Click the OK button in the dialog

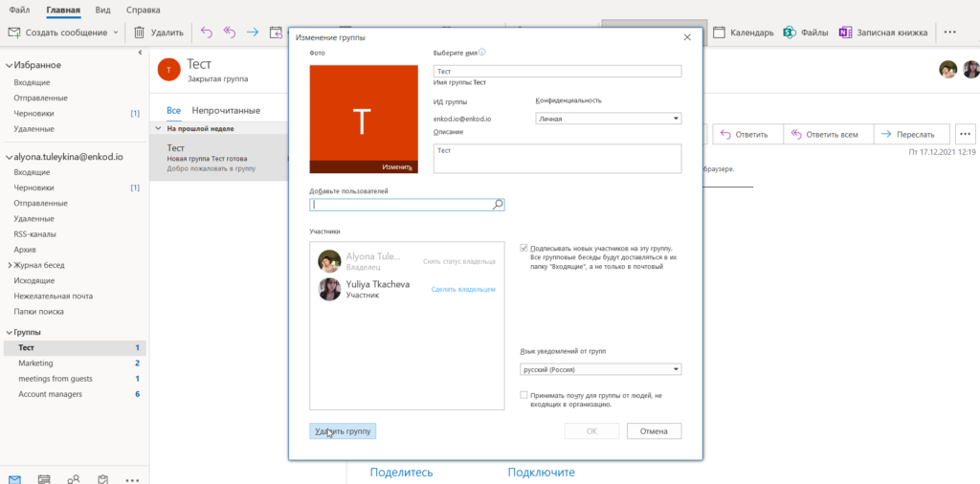pyautogui.click(x=591, y=431)
